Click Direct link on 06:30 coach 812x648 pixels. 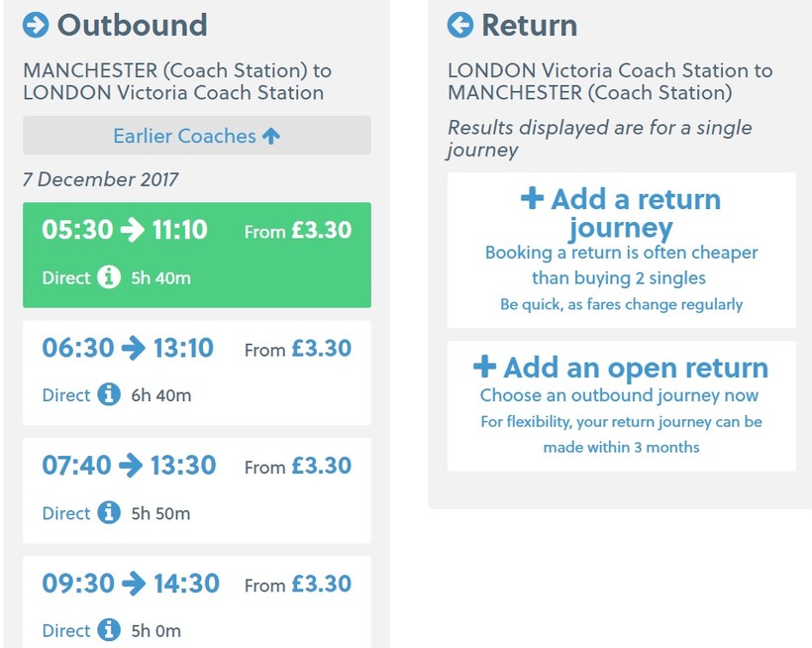66,395
